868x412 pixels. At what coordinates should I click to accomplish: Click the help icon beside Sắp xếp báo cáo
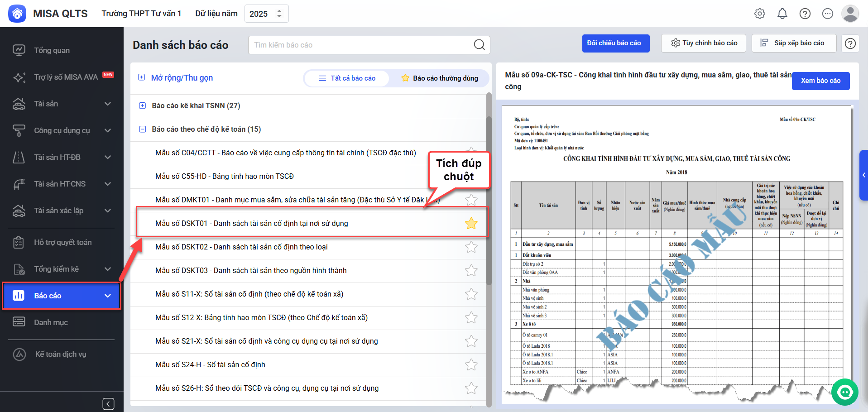850,43
